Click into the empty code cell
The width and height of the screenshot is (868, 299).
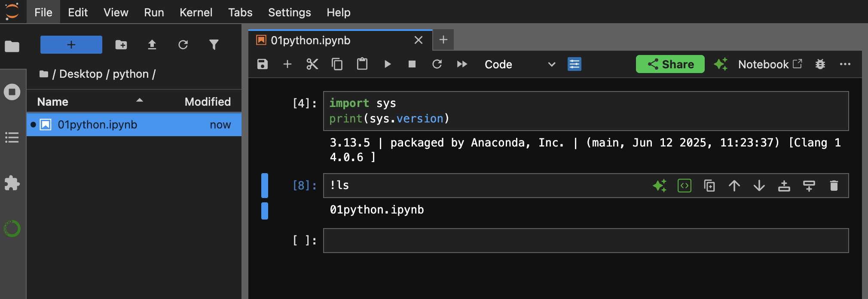click(x=585, y=241)
